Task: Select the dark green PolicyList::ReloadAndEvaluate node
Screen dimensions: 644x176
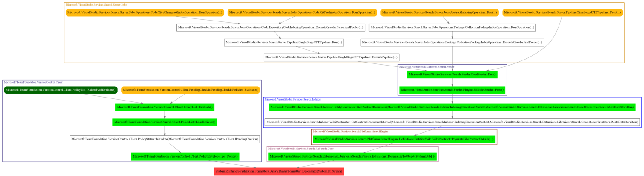Action: pos(61,90)
